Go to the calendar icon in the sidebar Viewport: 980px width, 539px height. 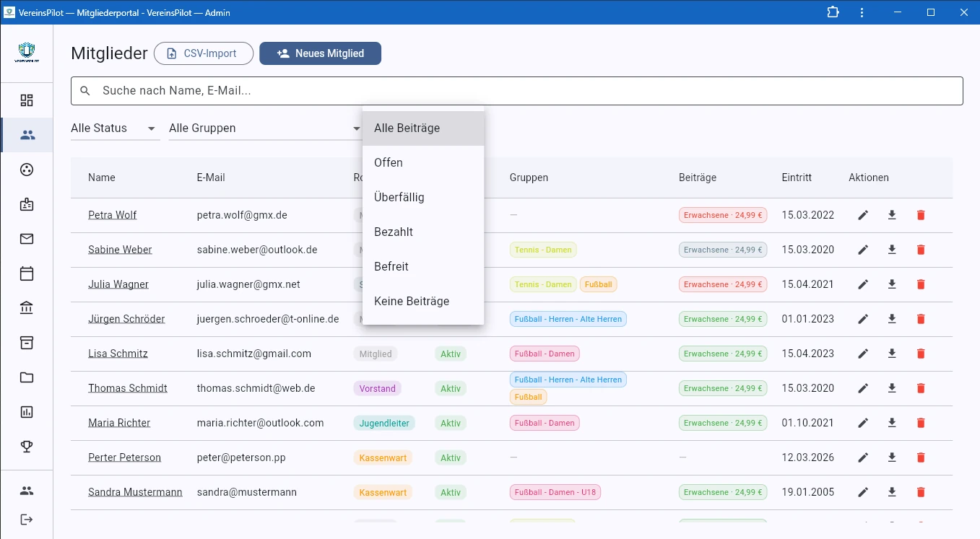[x=27, y=273]
